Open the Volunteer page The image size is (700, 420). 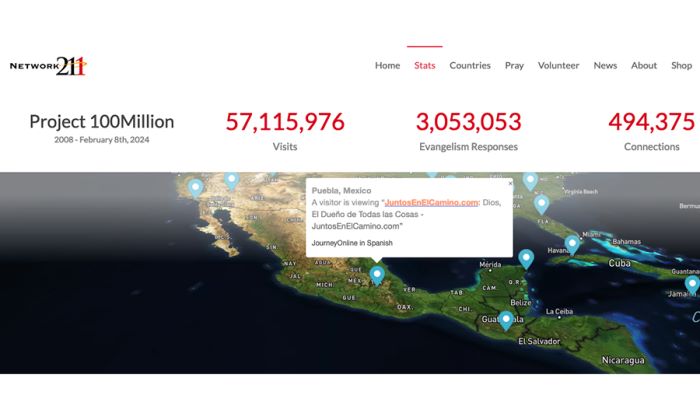[558, 66]
